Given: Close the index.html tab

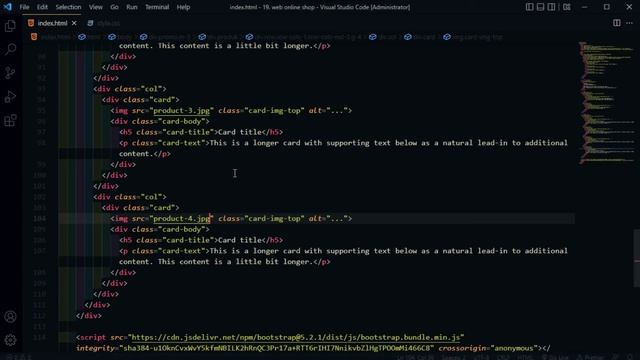Looking at the screenshot, I should tap(74, 23).
